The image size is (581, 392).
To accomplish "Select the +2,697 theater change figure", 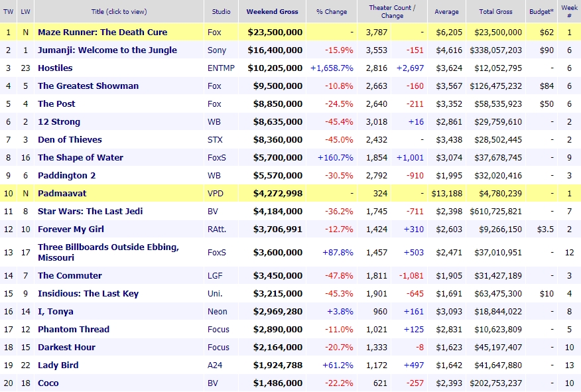I will pyautogui.click(x=410, y=68).
